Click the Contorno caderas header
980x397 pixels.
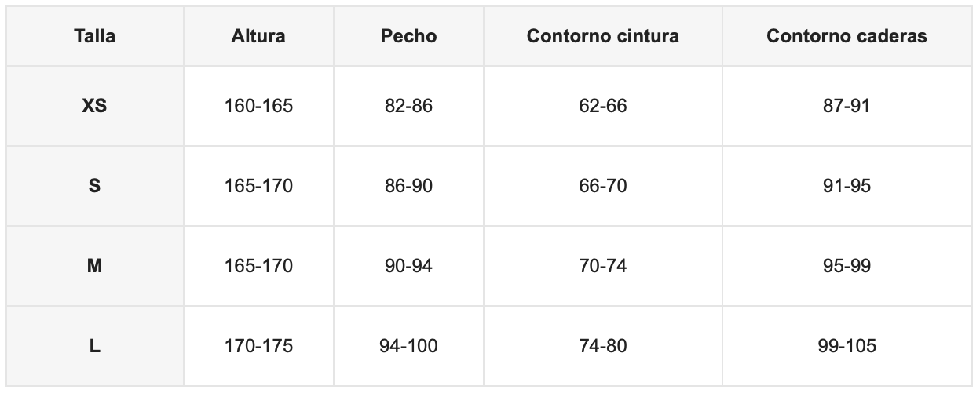coord(847,36)
